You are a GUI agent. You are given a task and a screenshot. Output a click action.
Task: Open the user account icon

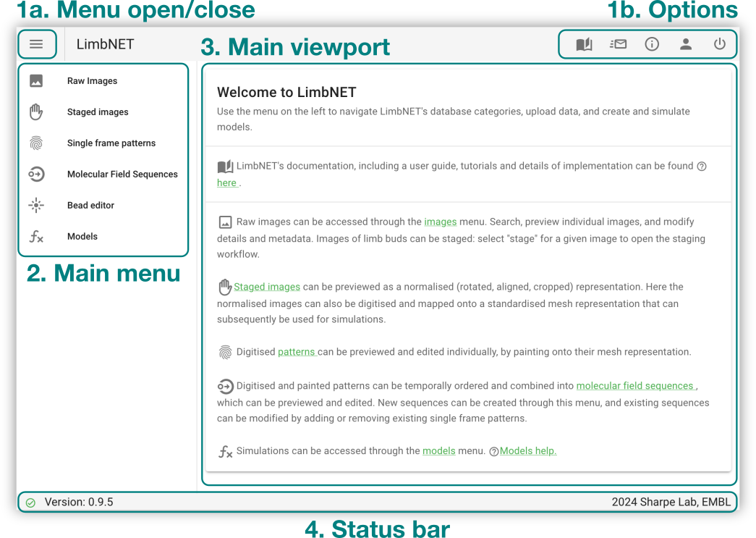click(686, 44)
